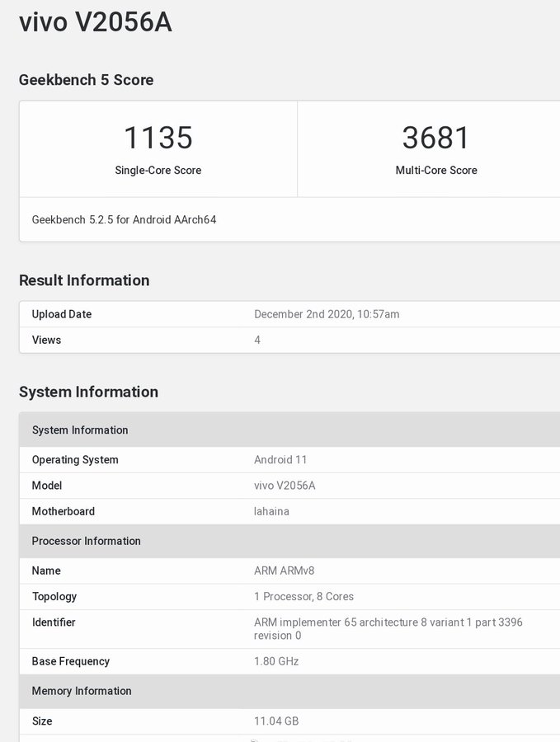Click the System Information table header row
Viewport: 560px width, 742px height.
point(80,430)
